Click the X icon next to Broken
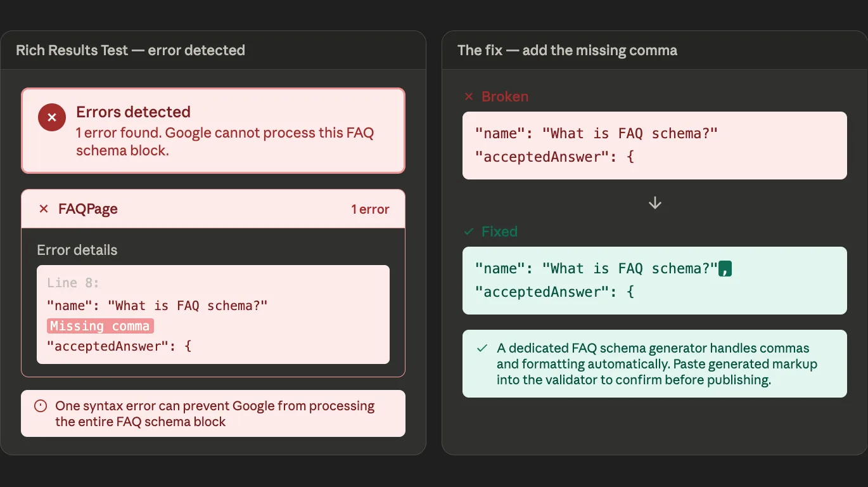 (469, 96)
